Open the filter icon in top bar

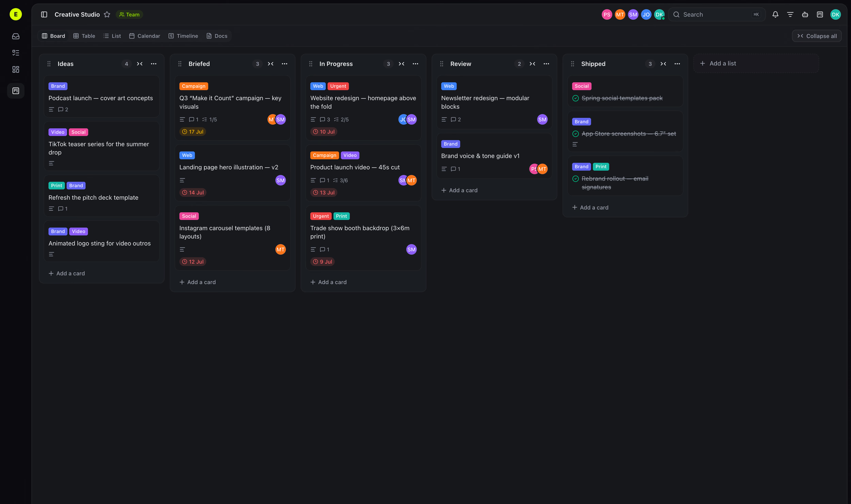click(x=790, y=14)
